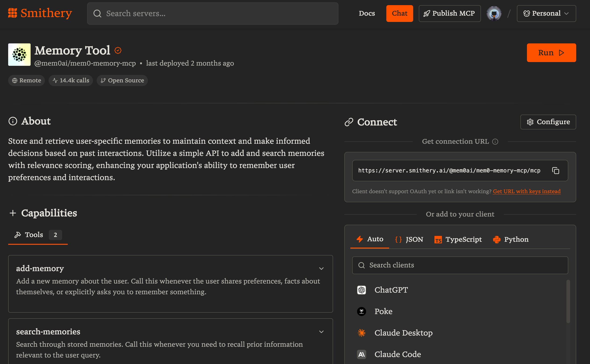The height and width of the screenshot is (364, 590).
Task: Select the ChatGPT client
Action: pos(391,290)
